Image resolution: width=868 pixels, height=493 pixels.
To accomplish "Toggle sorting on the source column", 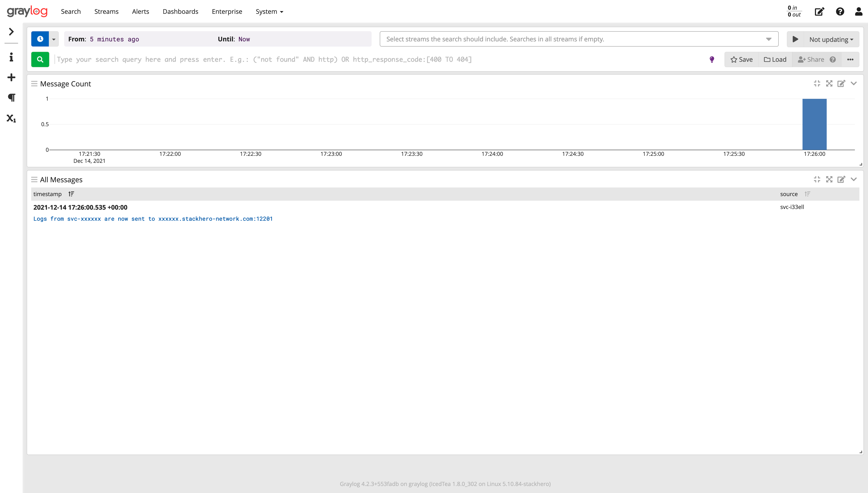I will [x=808, y=194].
